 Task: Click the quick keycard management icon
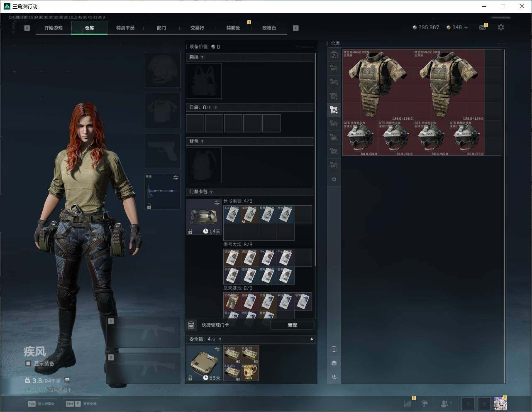click(191, 325)
